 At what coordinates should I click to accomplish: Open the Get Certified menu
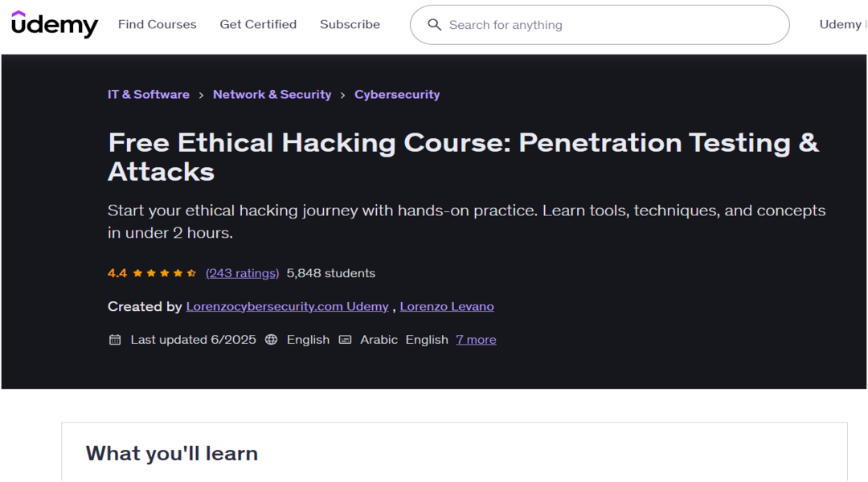[x=258, y=25]
